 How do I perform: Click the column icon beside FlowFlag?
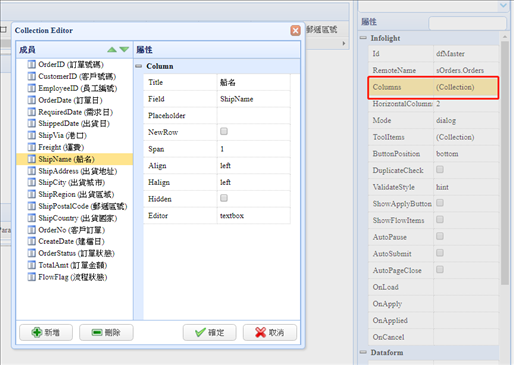[31, 277]
